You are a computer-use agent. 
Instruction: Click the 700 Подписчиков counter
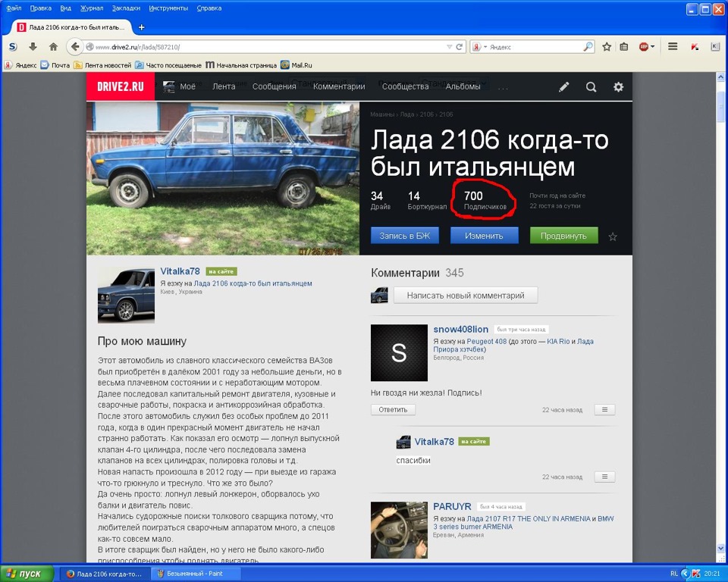click(485, 201)
